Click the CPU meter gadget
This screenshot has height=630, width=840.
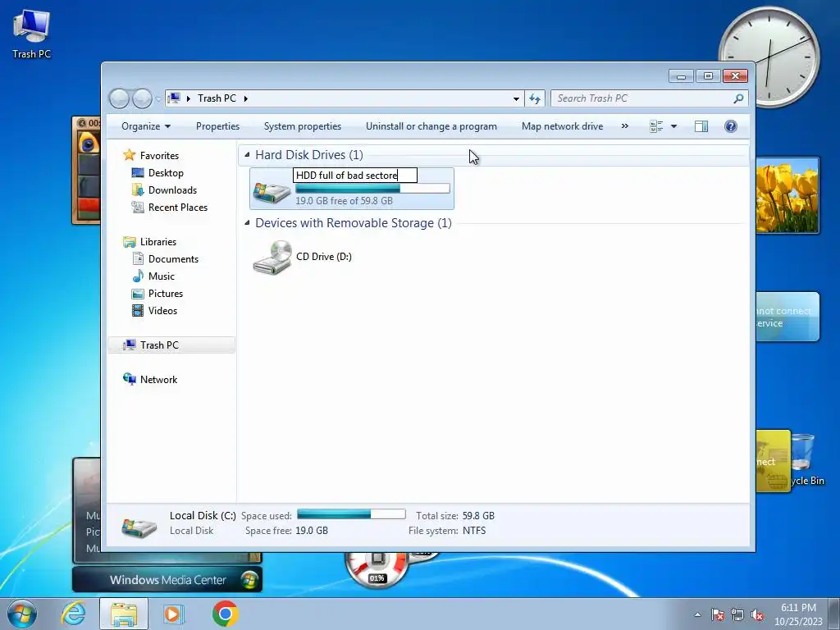[x=377, y=570]
